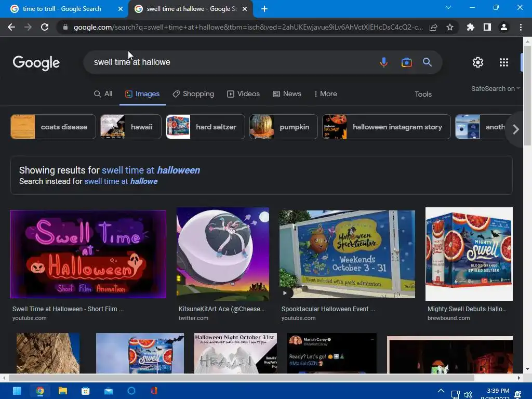Click the vertical scrollbar thumb
This screenshot has height=399, width=532.
527,96
